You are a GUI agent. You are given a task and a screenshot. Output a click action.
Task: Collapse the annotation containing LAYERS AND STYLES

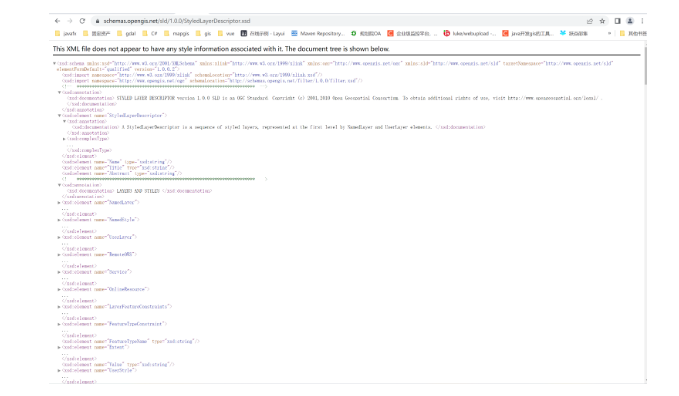[x=59, y=185]
